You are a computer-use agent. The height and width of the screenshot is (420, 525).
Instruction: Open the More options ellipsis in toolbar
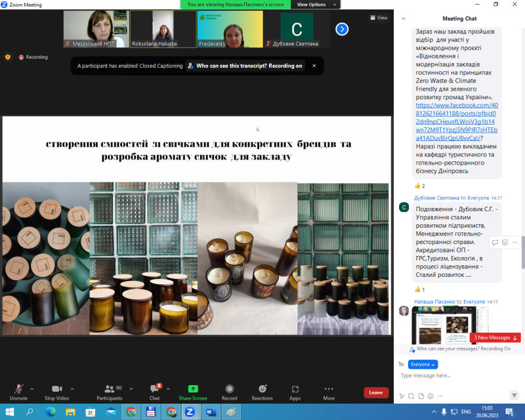coord(329,392)
